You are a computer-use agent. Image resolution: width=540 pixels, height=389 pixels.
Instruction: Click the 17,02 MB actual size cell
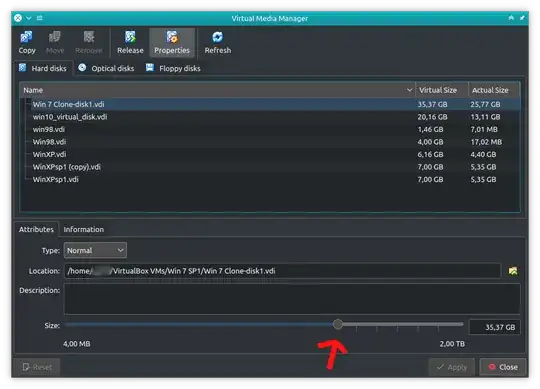click(x=486, y=142)
